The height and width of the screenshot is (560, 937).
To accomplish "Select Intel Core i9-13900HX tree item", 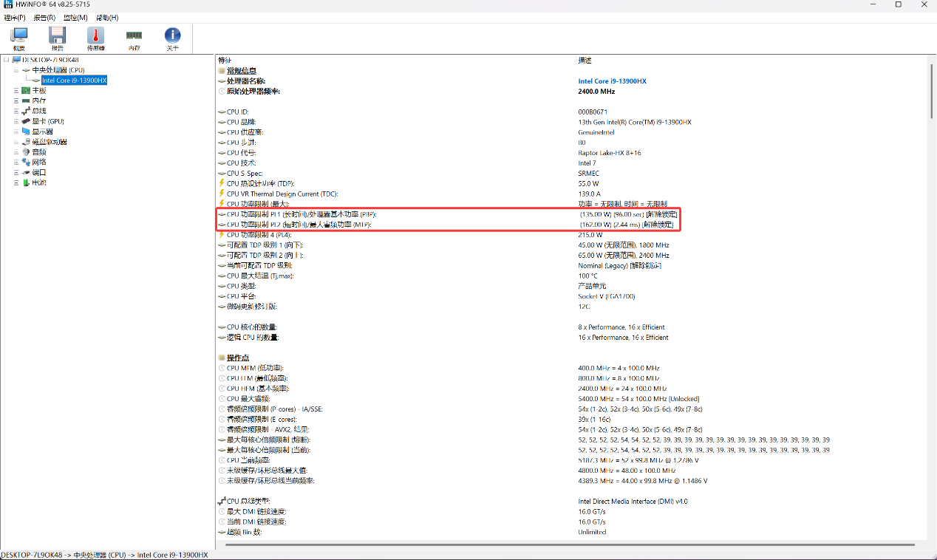I will pos(74,81).
